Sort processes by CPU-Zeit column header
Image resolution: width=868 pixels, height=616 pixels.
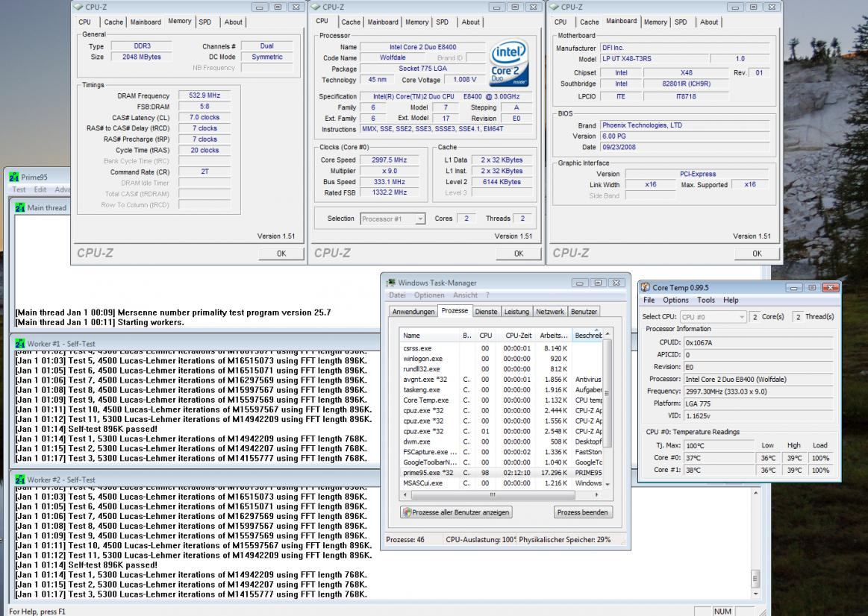click(x=518, y=335)
